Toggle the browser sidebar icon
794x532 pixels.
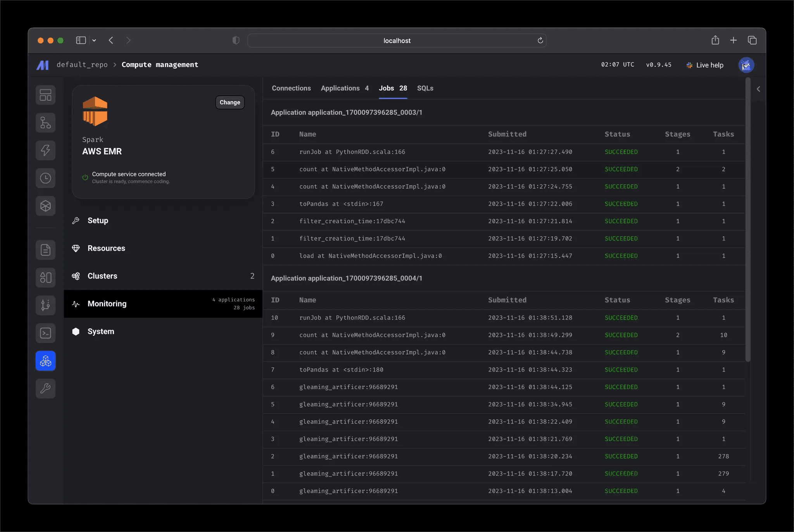pyautogui.click(x=81, y=40)
